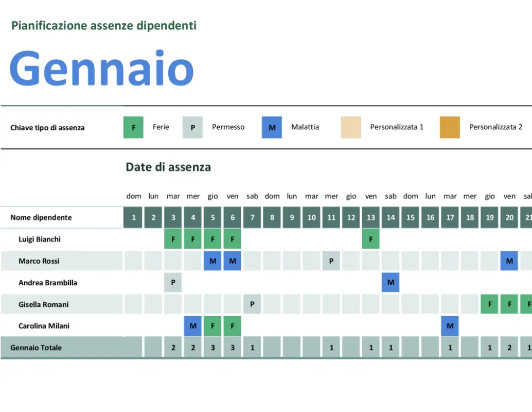
Task: Click day 13 header cell
Action: 371,217
